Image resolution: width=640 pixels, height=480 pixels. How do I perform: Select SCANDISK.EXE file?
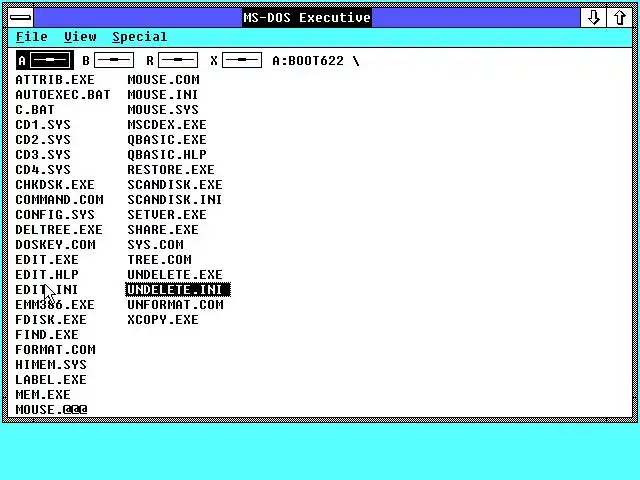coord(175,184)
